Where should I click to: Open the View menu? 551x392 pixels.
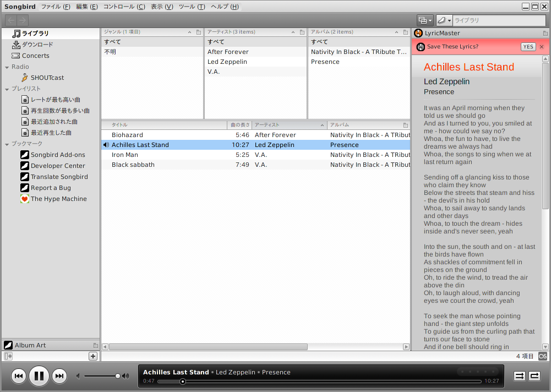pos(162,7)
